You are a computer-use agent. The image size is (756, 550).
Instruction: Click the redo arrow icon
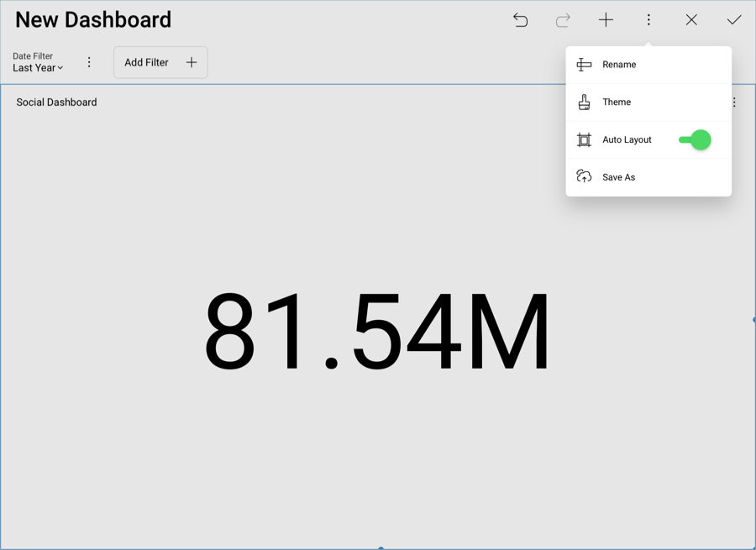point(563,20)
